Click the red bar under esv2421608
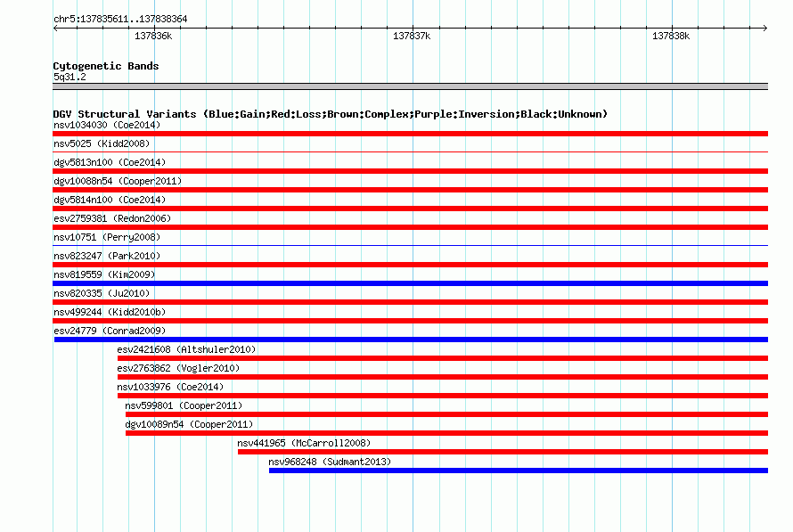This screenshot has height=532, width=793. click(x=443, y=358)
